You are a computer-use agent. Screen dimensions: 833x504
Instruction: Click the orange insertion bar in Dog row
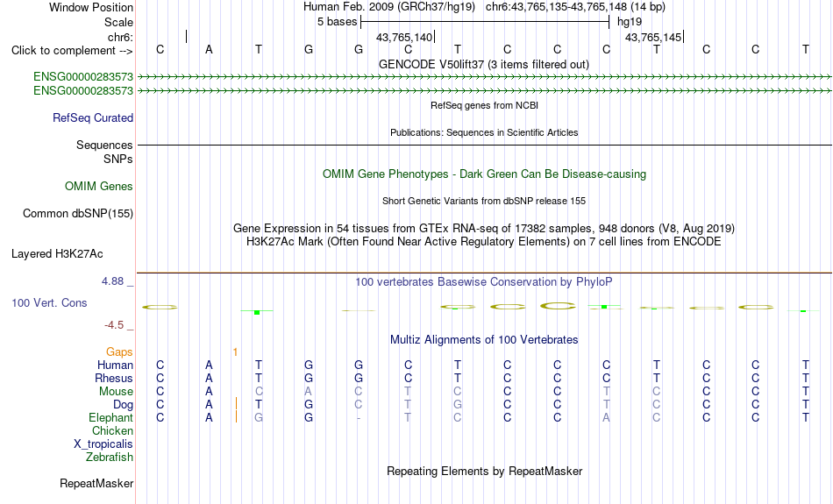236,404
